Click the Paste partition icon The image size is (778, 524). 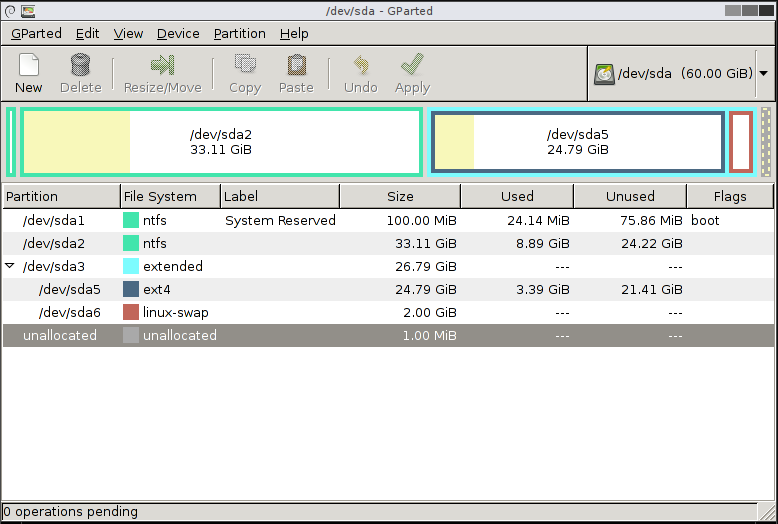[296, 66]
